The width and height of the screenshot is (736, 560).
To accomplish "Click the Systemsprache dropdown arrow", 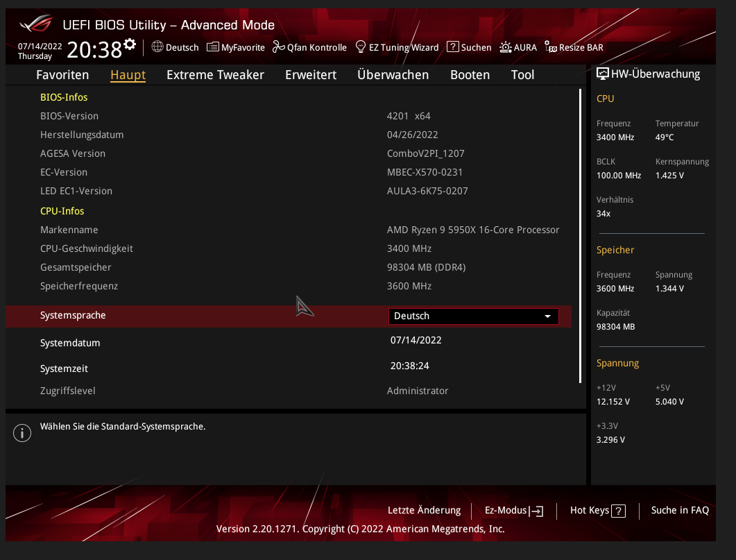I will (547, 316).
